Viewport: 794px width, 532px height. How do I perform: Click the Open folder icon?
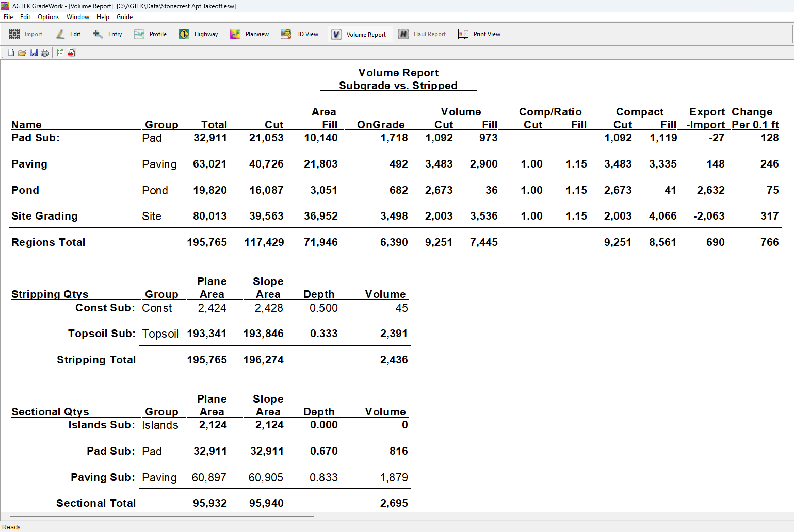[x=22, y=53]
